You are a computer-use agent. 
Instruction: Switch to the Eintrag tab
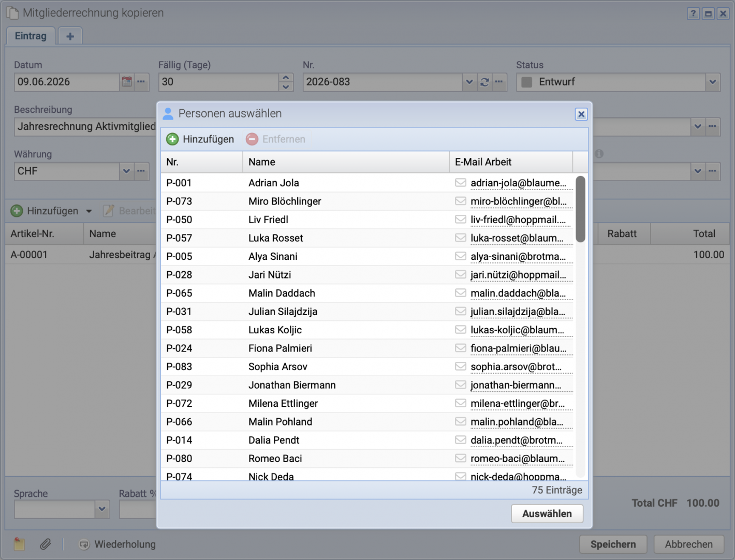(31, 36)
